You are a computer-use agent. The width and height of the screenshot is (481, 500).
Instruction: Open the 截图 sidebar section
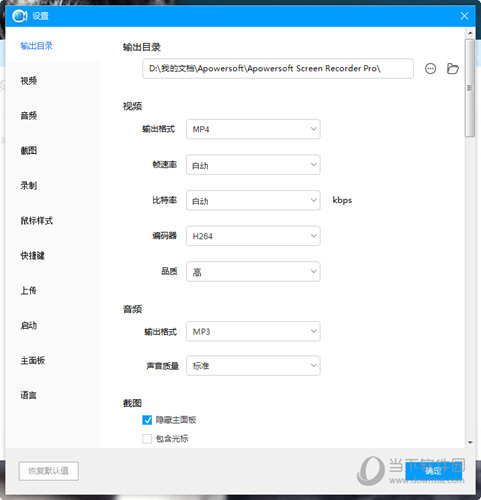[x=29, y=151]
